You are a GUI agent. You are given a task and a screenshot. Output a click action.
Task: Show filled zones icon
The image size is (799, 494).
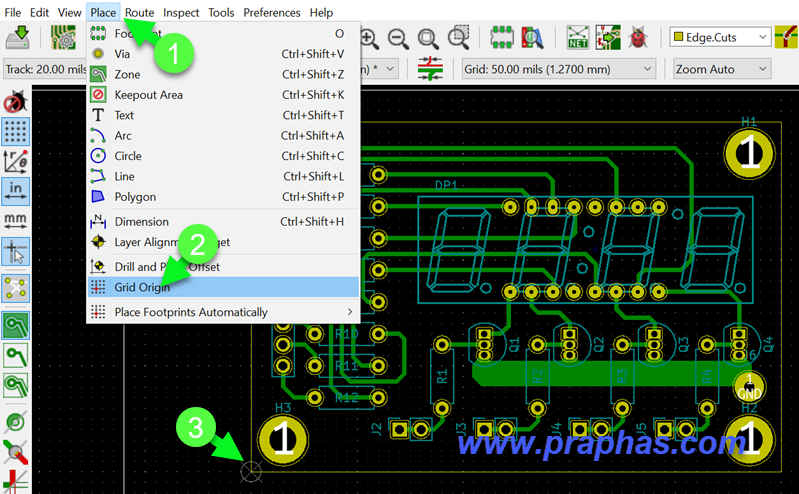click(16, 325)
